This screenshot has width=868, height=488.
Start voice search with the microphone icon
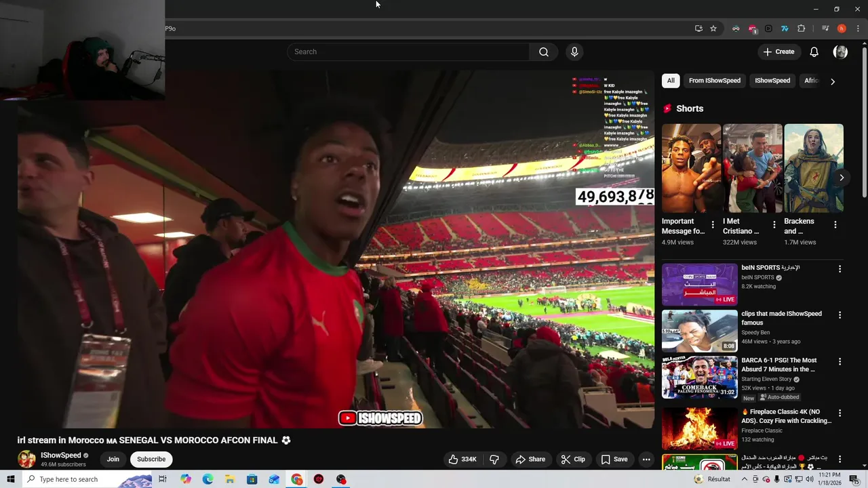click(x=574, y=52)
